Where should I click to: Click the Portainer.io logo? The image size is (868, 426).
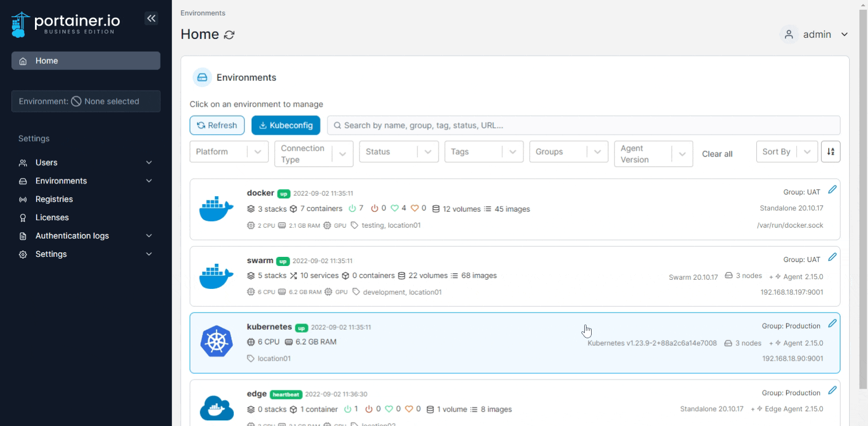[65, 25]
